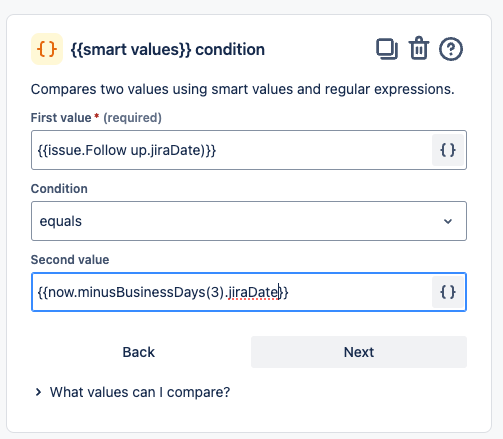Click the chevron beside What values can I compare
Screen dimensions: 503x439
[x=38, y=392]
